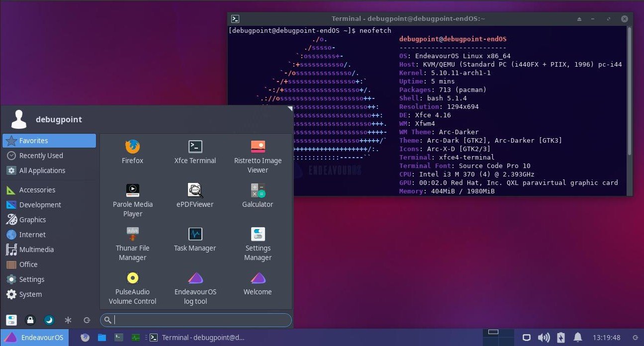Open the Accessories category

pyautogui.click(x=49, y=190)
